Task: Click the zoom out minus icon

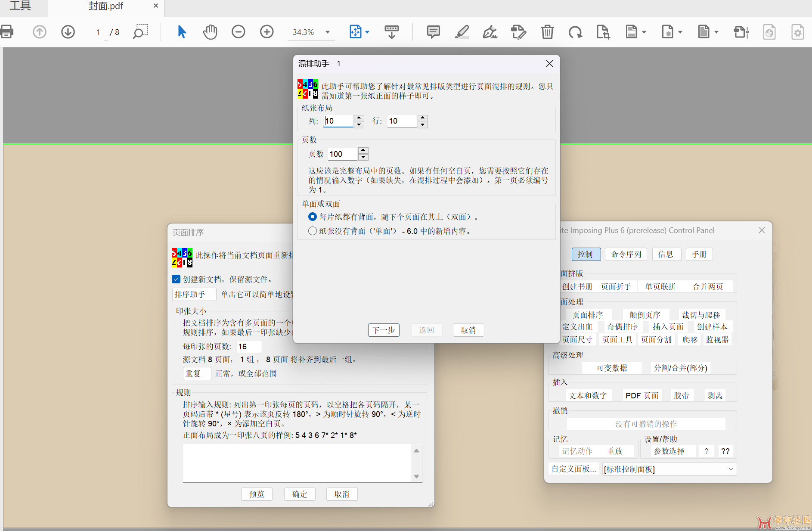Action: tap(238, 32)
